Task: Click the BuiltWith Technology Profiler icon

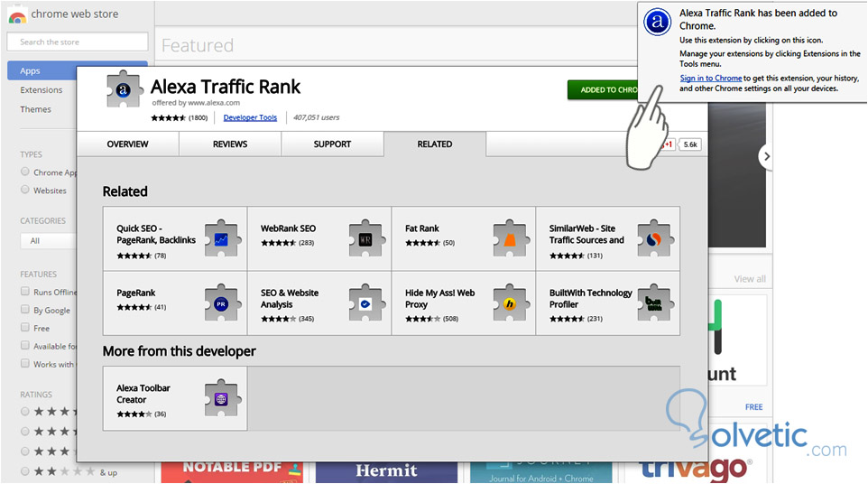Action: (x=654, y=302)
